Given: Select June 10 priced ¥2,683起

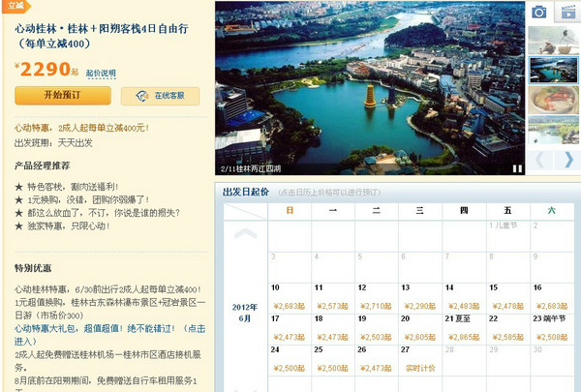Looking at the screenshot, I should pos(289,298).
